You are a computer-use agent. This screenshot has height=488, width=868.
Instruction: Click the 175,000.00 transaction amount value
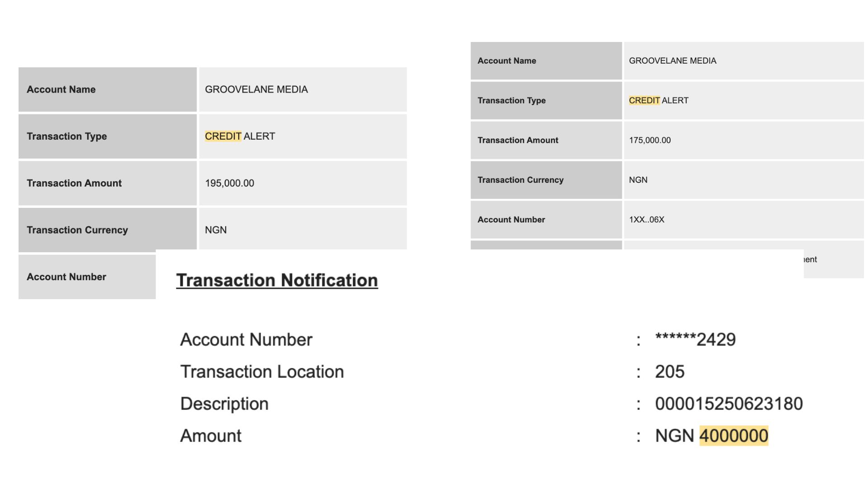650,140
